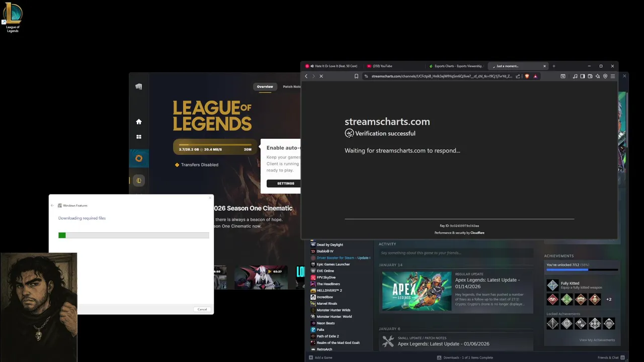Viewport: 644px width, 362px height.
Task: Switch to 'Hate It Or Love It' browser tab
Action: click(332, 66)
